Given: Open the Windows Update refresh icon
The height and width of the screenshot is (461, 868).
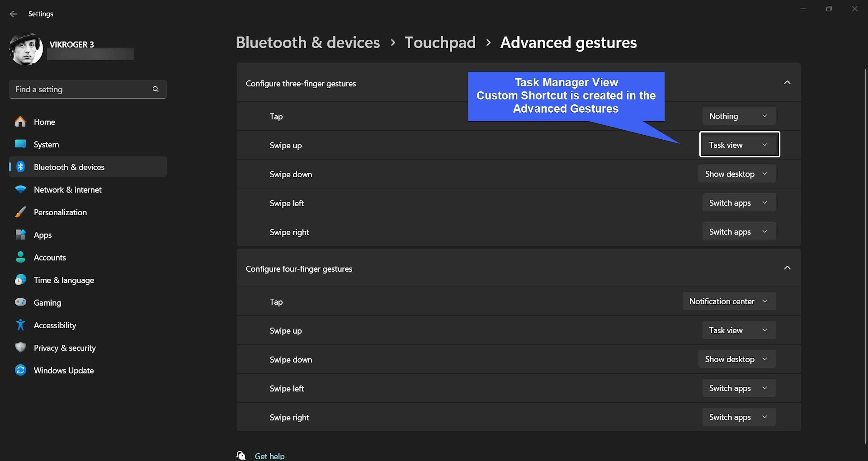Looking at the screenshot, I should coord(20,370).
